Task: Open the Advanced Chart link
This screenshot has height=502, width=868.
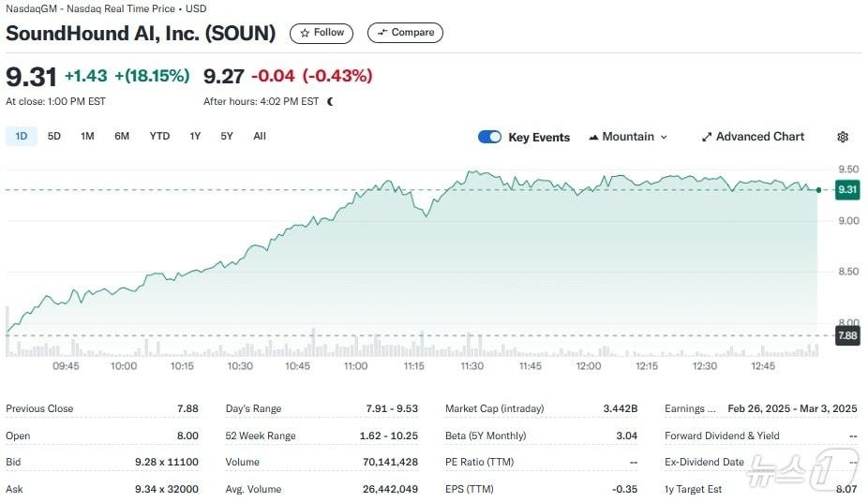Action: pyautogui.click(x=753, y=137)
